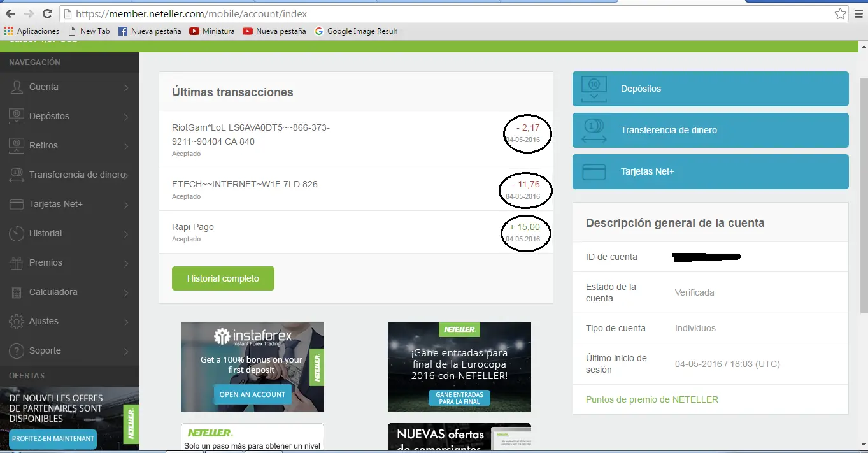868x453 pixels.
Task: Click the Calculadora icon
Action: (17, 292)
